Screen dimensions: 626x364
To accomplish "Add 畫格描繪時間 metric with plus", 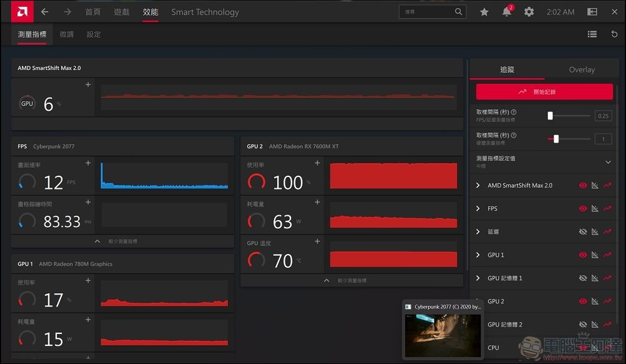I will click(88, 202).
